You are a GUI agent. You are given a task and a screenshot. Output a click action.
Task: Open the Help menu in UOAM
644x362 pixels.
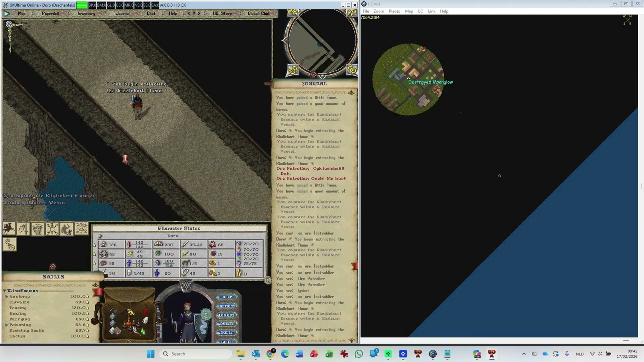pos(444,11)
